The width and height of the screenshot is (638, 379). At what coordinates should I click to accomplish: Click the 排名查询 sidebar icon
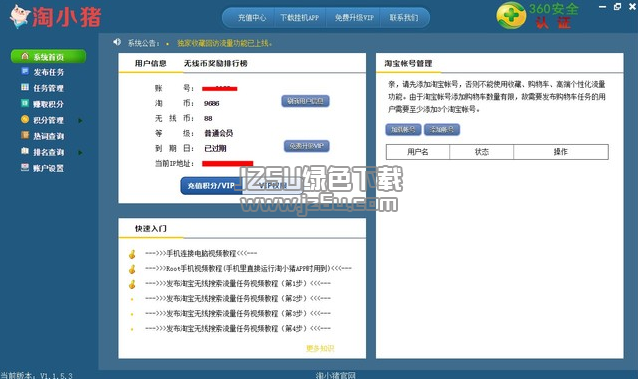click(x=25, y=151)
